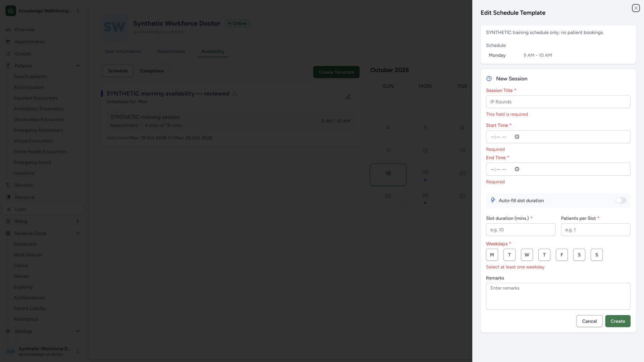Click the Patients sidebar icon

[x=8, y=66]
